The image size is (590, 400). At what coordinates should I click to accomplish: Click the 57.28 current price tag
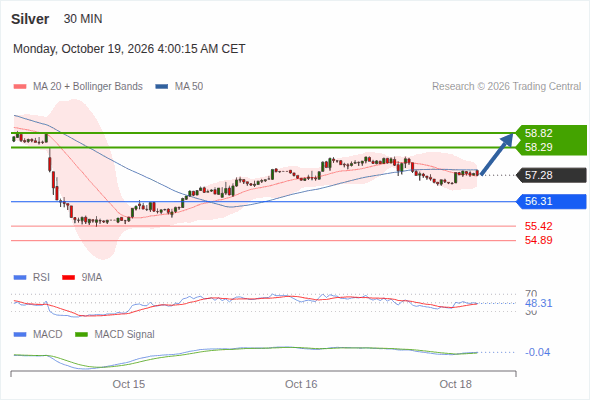point(551,175)
